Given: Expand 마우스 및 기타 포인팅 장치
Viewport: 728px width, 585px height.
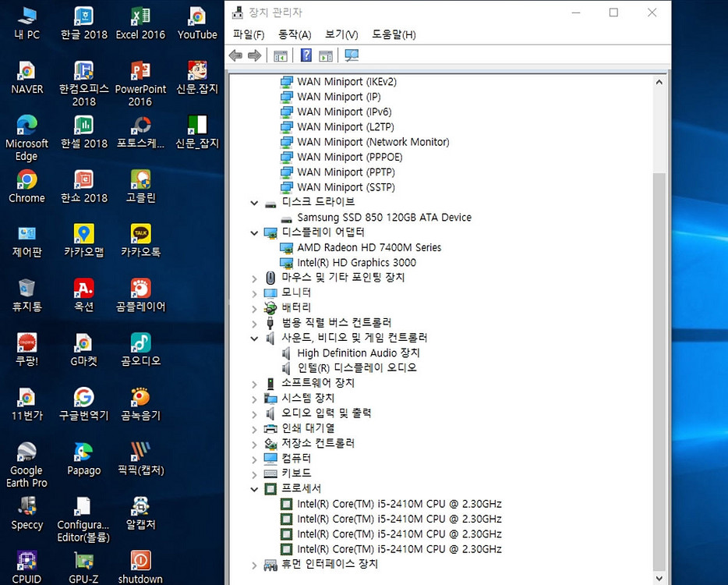Looking at the screenshot, I should click(x=254, y=278).
